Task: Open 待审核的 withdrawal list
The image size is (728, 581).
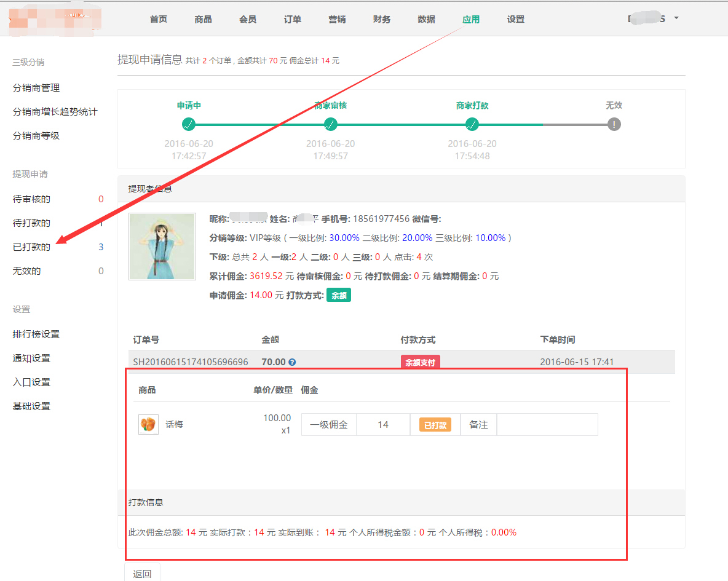Action: pyautogui.click(x=31, y=199)
